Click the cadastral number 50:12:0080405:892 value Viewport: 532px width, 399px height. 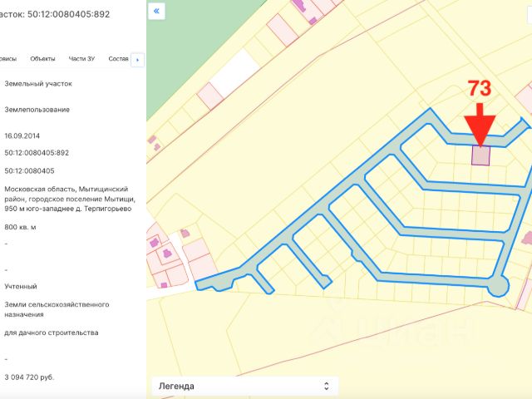point(37,153)
